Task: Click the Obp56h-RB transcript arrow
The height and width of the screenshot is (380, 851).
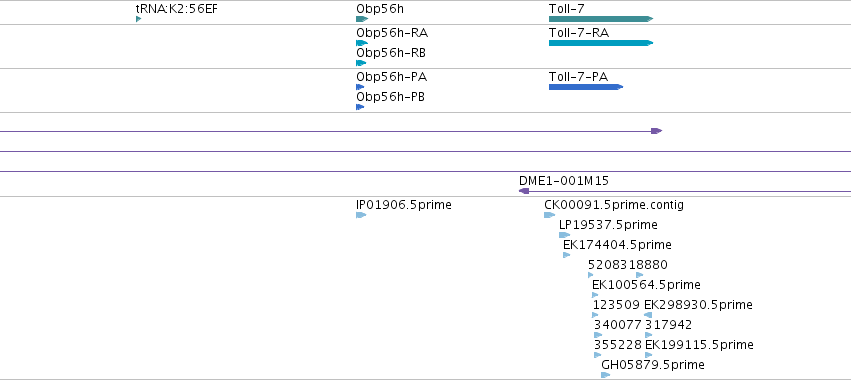Action: coord(361,63)
